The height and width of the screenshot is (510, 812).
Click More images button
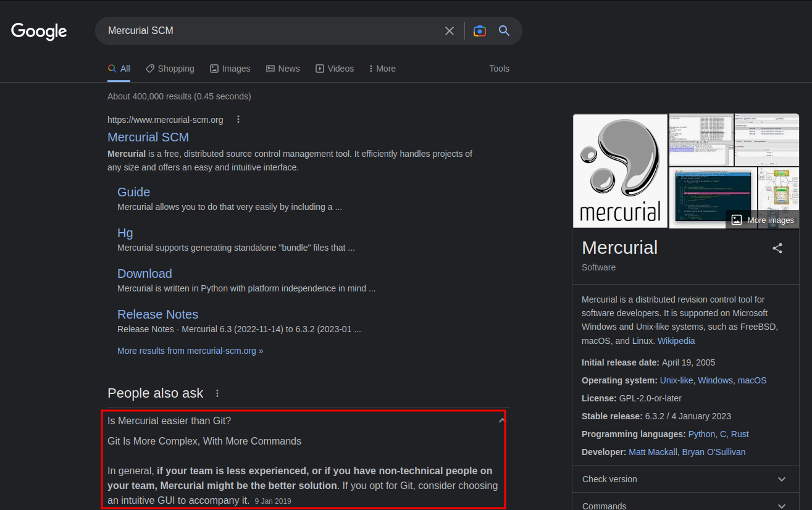[x=763, y=220]
